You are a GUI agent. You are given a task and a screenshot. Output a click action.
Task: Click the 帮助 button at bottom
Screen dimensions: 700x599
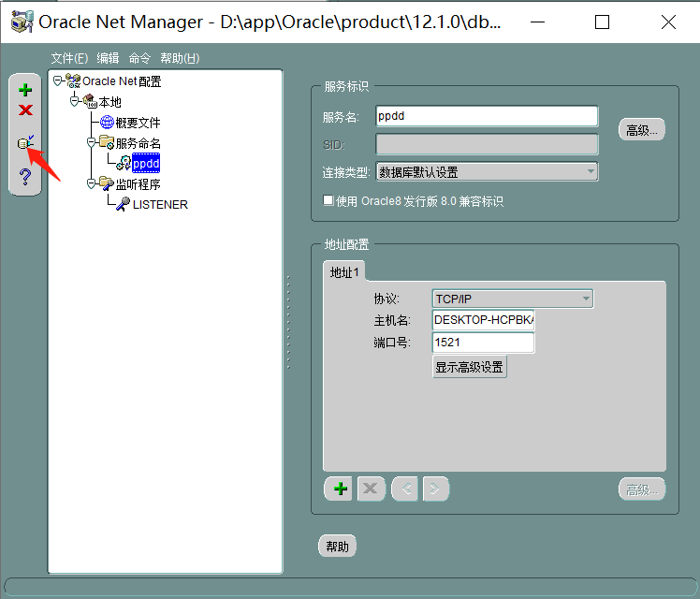tap(337, 546)
